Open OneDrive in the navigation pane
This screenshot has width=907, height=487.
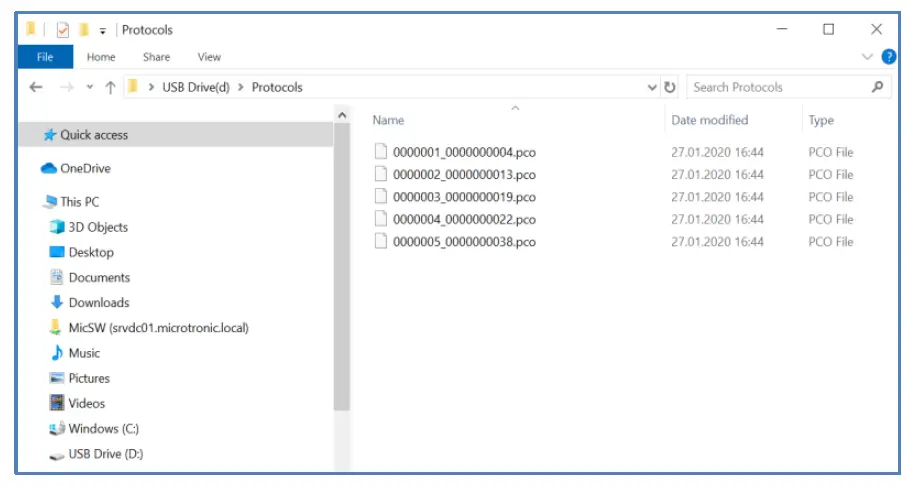pos(85,168)
